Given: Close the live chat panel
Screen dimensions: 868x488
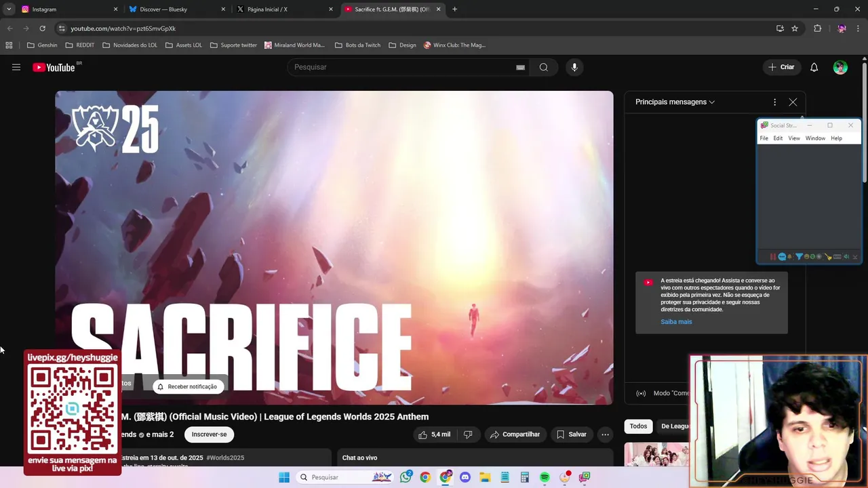Looking at the screenshot, I should [793, 102].
